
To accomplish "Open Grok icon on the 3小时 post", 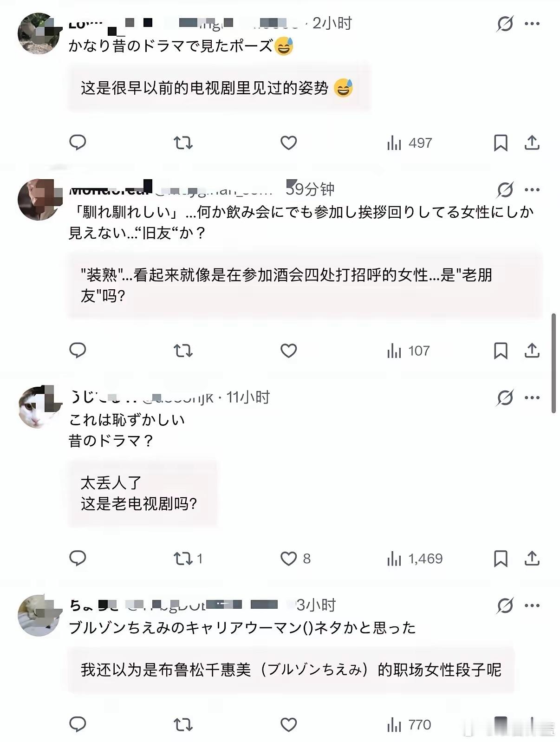I will [505, 605].
